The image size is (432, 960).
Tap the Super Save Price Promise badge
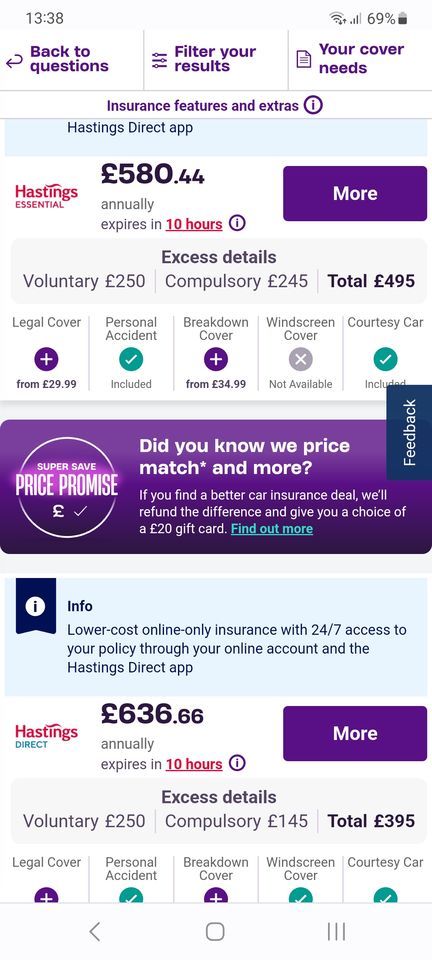pyautogui.click(x=67, y=487)
